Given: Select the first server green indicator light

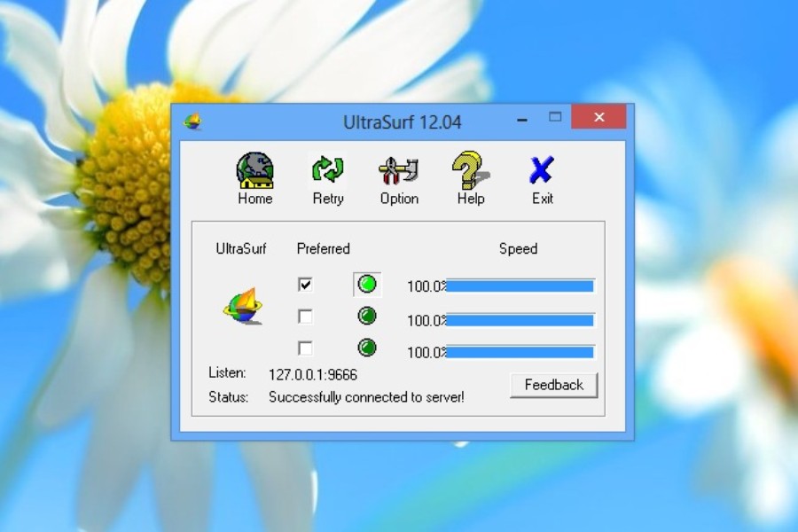Looking at the screenshot, I should (367, 285).
